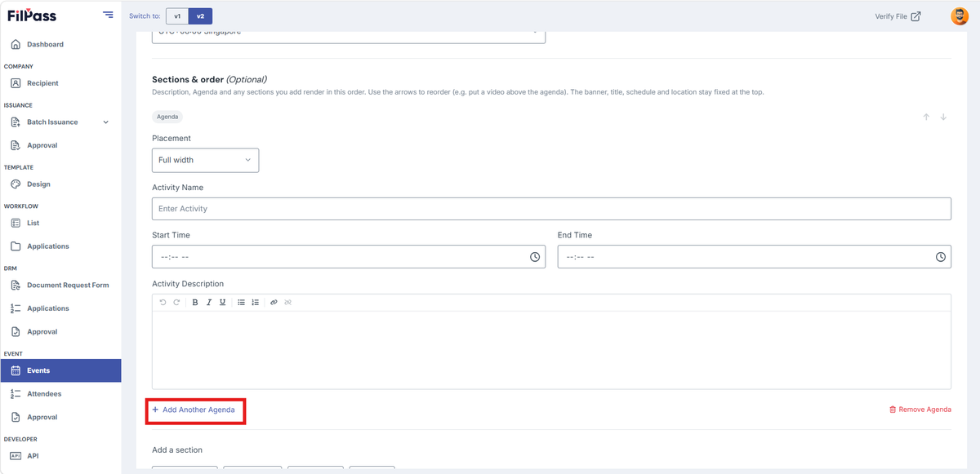This screenshot has width=980, height=474.
Task: Insert a bulleted list
Action: (x=241, y=303)
